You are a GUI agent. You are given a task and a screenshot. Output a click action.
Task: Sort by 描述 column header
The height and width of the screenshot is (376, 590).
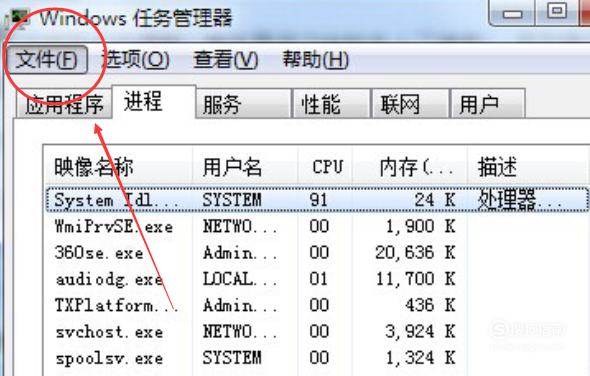pyautogui.click(x=528, y=167)
